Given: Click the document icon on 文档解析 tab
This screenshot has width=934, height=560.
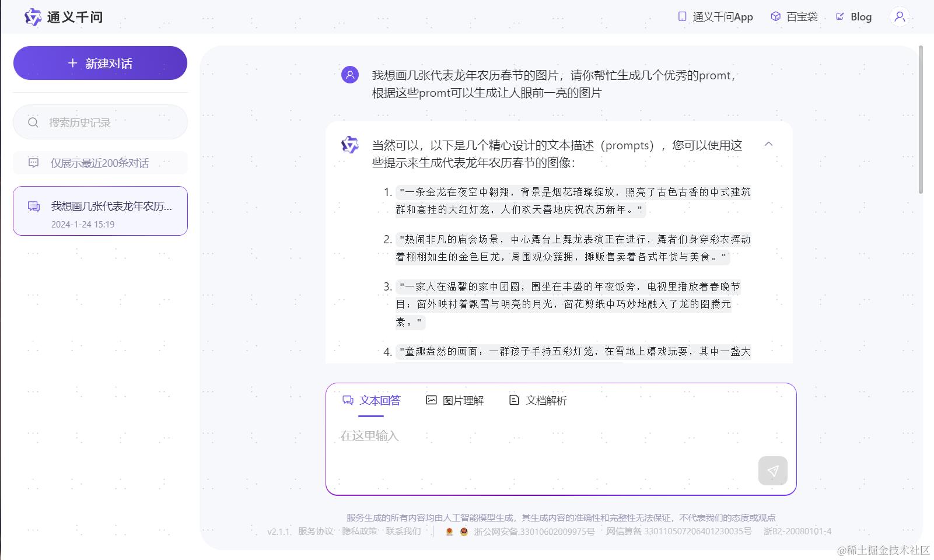Looking at the screenshot, I should pos(514,400).
